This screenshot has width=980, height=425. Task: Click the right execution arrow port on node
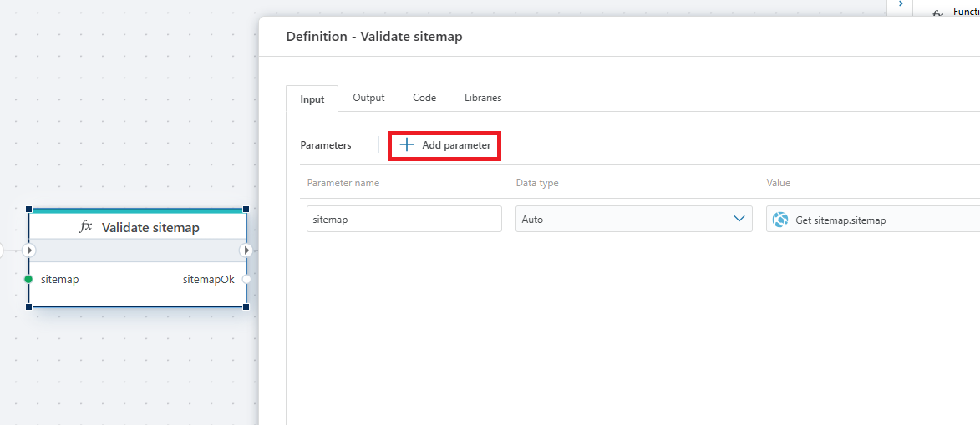tap(246, 250)
